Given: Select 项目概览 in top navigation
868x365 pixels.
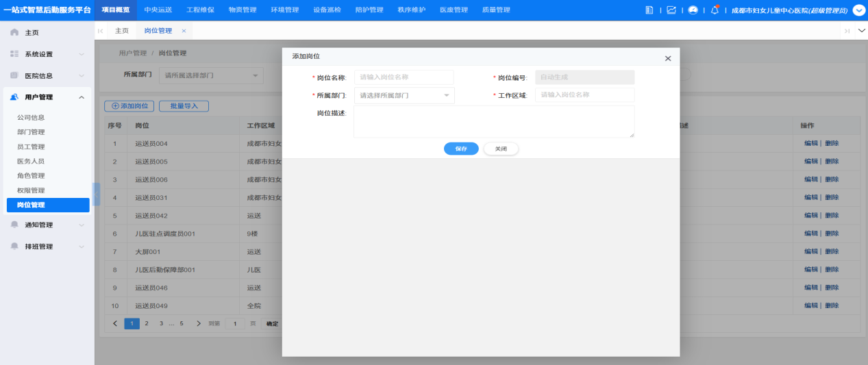Looking at the screenshot, I should [116, 10].
